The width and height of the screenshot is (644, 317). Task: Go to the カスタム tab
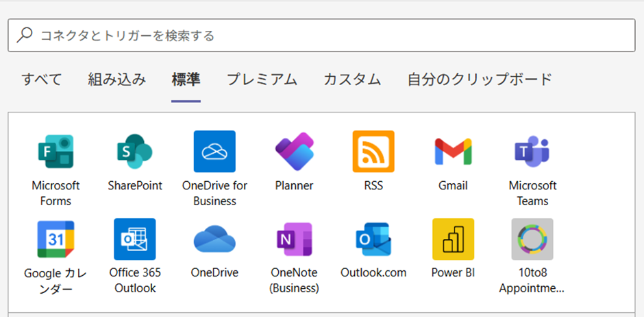point(352,80)
